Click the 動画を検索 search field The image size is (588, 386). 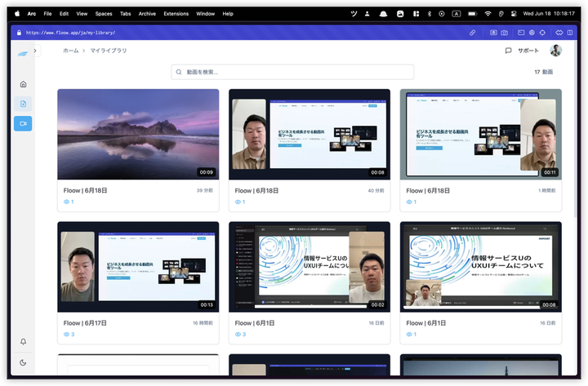pyautogui.click(x=292, y=72)
